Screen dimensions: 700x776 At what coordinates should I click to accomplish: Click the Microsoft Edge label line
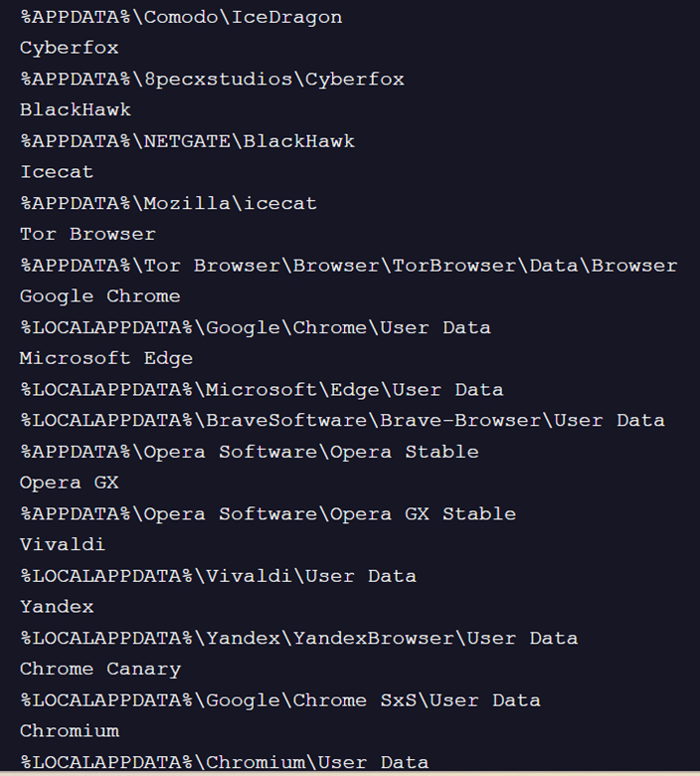click(x=106, y=358)
